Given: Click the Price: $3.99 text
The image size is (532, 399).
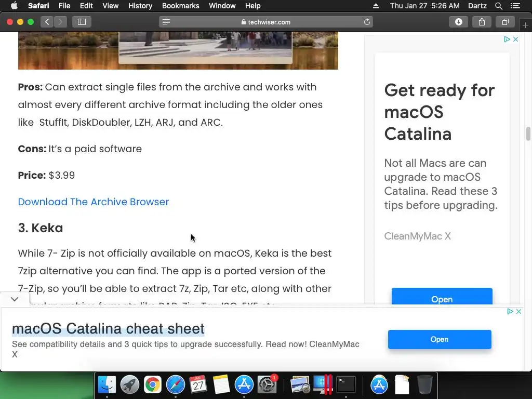Looking at the screenshot, I should 46,176.
